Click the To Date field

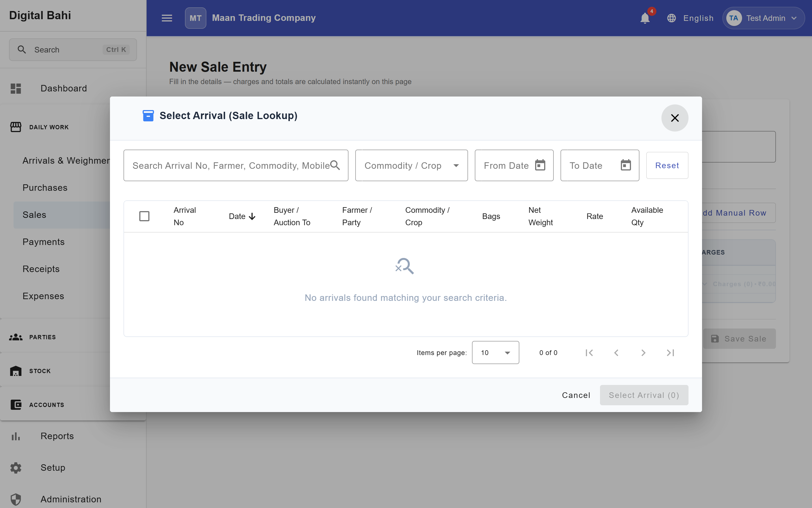tap(600, 165)
